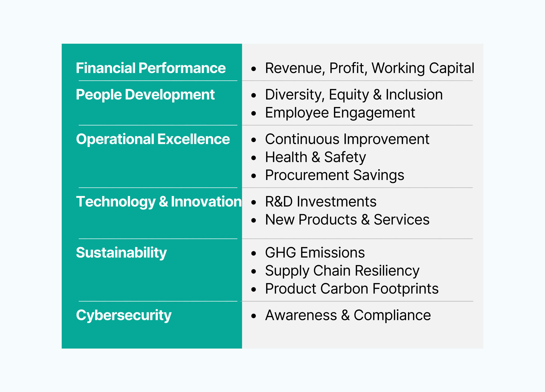Image resolution: width=545 pixels, height=392 pixels.
Task: Click Revenue, Profit, Working Capital text
Action: click(x=369, y=68)
